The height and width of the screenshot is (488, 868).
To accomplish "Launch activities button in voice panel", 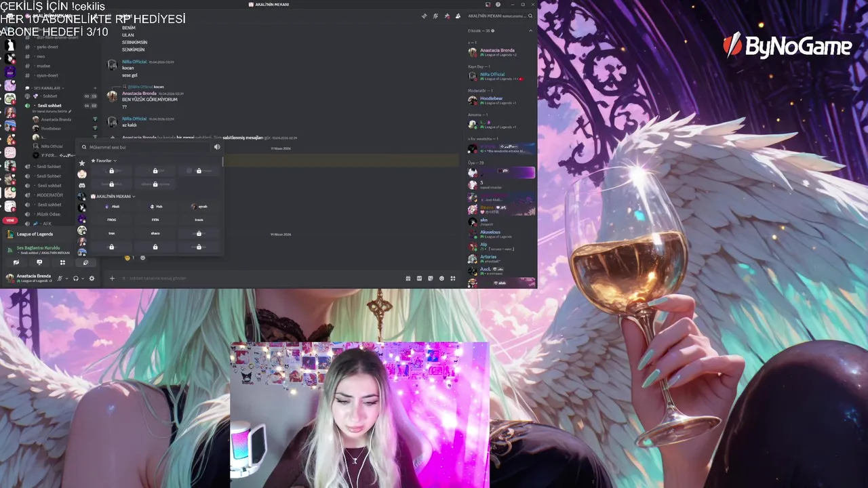I will point(62,262).
